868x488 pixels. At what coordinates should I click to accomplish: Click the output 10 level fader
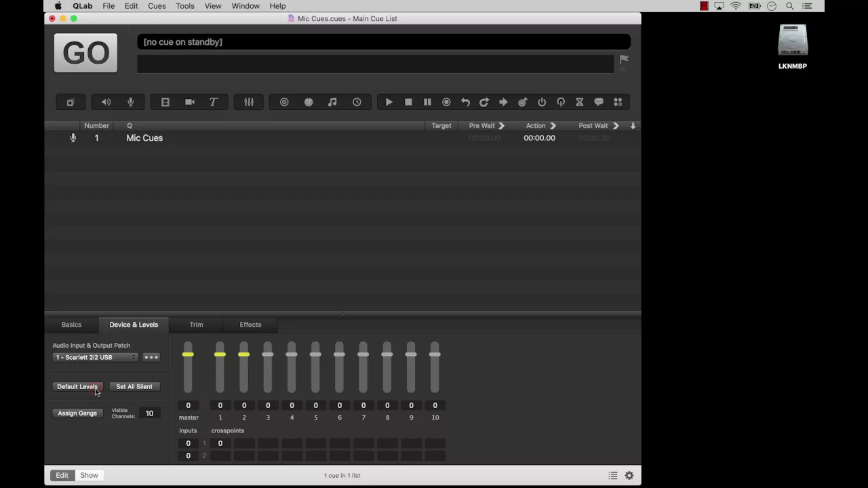[435, 354]
